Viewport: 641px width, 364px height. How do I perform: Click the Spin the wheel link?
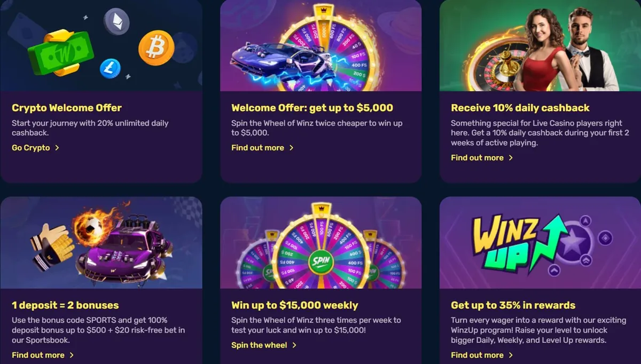260,345
